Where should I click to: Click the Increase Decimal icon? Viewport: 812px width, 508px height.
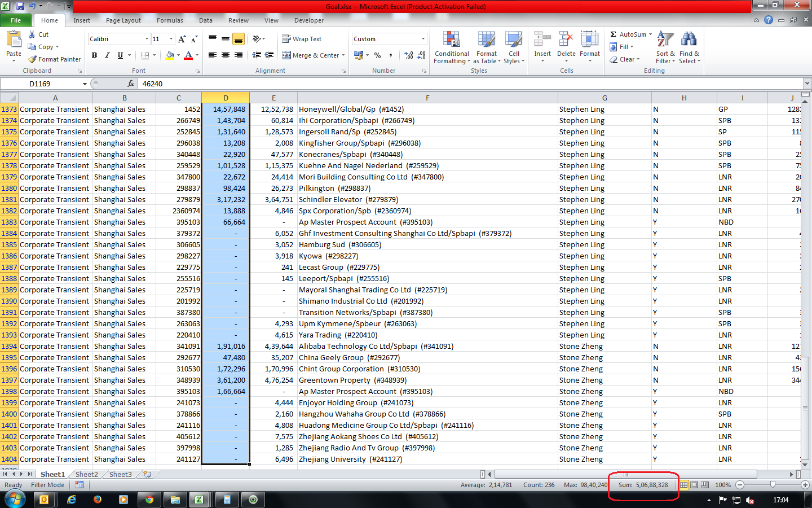(x=409, y=55)
